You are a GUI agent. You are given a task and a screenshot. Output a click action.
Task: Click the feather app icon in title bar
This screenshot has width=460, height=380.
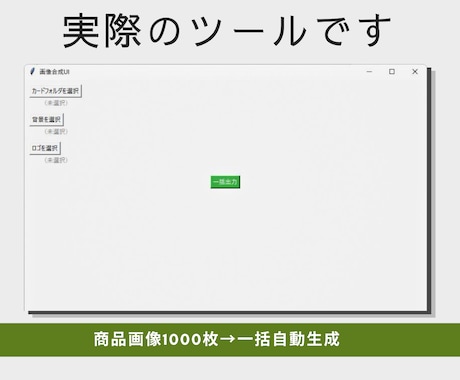pos(32,71)
